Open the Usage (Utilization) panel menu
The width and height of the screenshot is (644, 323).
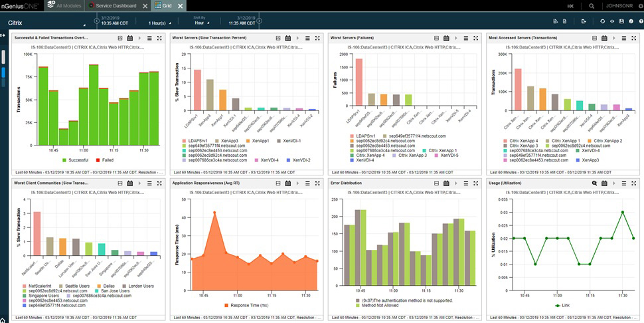pyautogui.click(x=624, y=183)
